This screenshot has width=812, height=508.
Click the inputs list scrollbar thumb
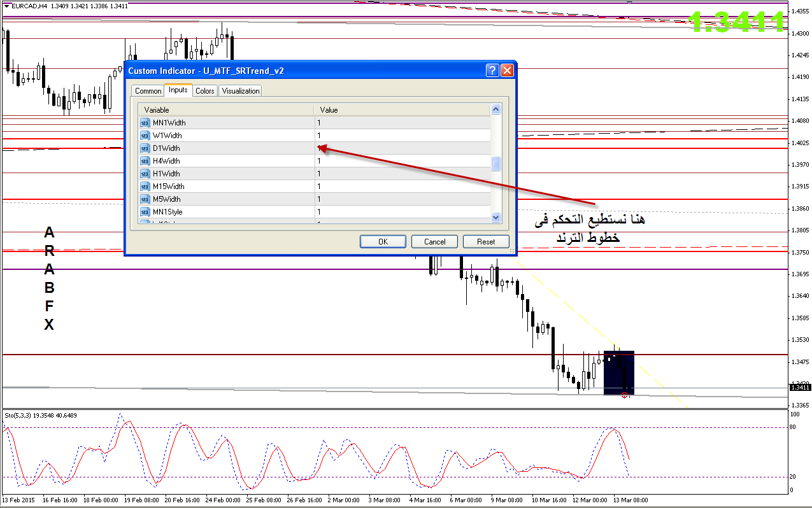[496, 164]
